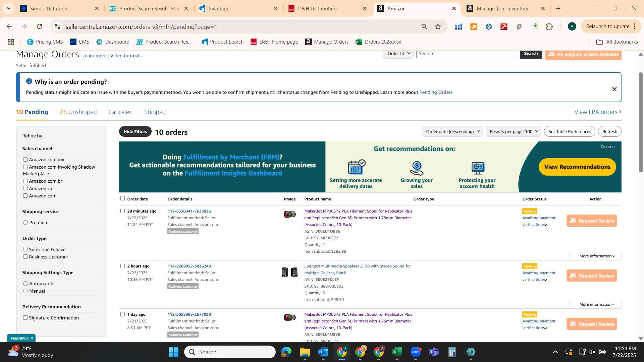The image size is (644, 362).
Task: Click the info icon beside 'Why is an order pending?'
Action: coord(29,81)
